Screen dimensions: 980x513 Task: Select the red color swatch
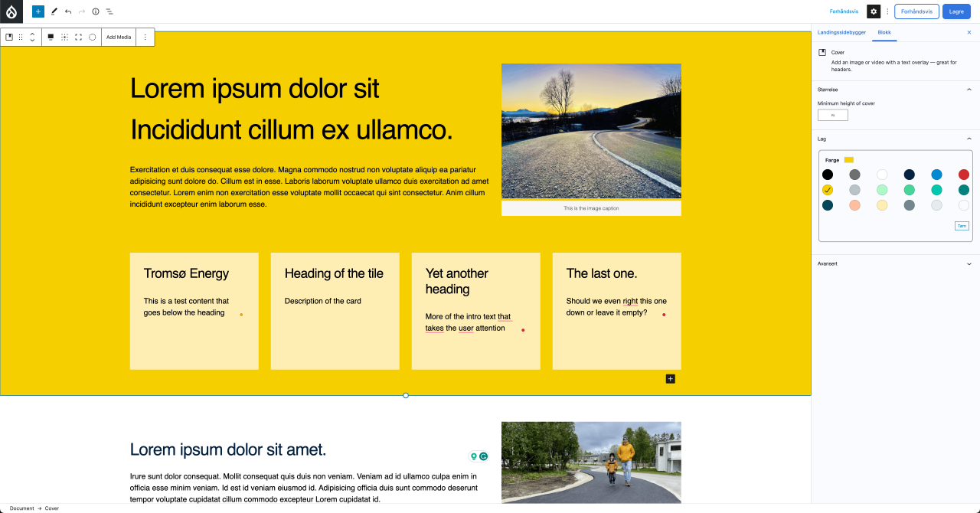964,174
